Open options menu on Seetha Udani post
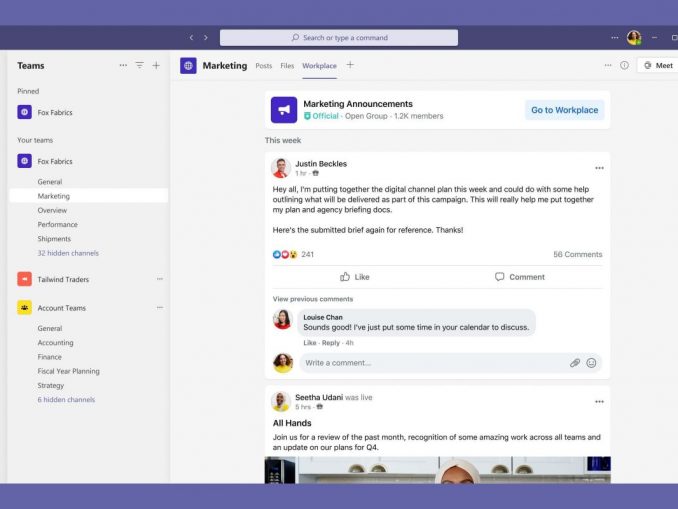The width and height of the screenshot is (678, 509). [x=599, y=402]
